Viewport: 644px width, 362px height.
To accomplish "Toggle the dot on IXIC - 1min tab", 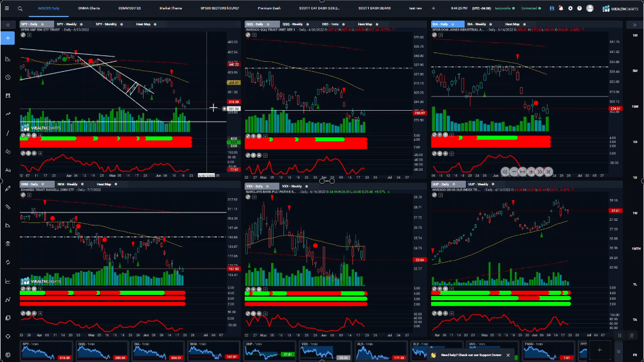I will [343, 24].
